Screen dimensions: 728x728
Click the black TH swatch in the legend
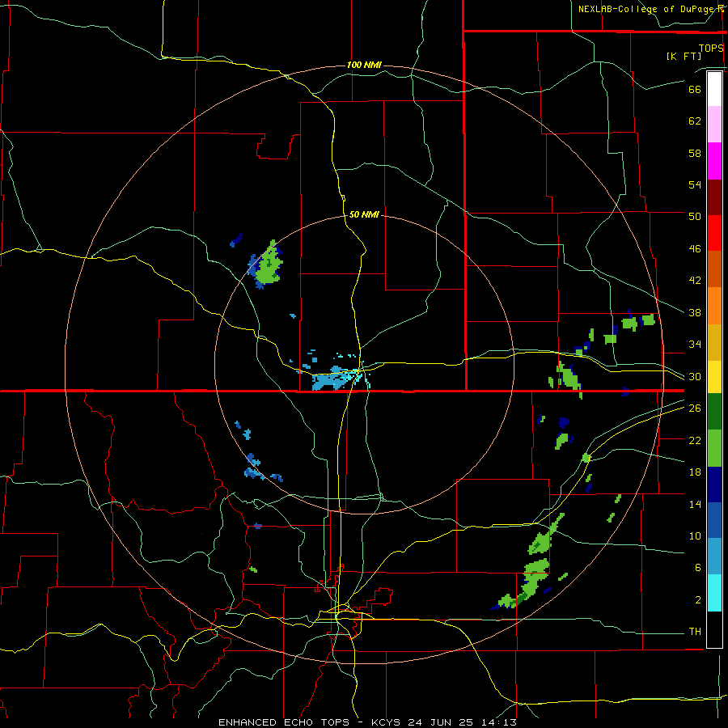click(x=714, y=629)
